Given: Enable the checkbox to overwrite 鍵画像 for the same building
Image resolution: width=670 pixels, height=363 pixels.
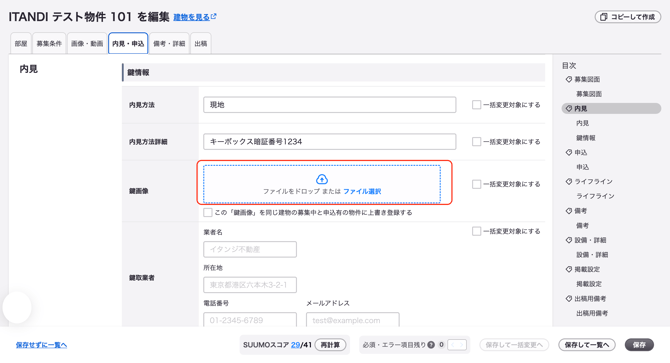Looking at the screenshot, I should (208, 212).
